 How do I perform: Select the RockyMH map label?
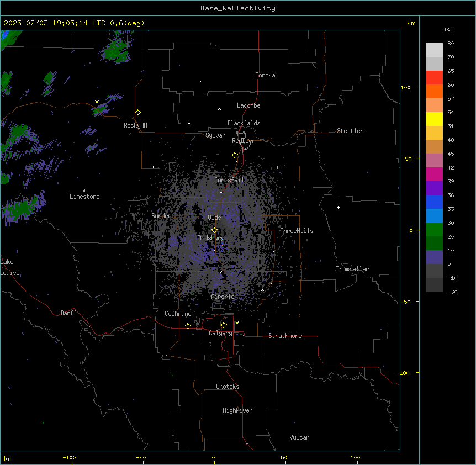[135, 125]
